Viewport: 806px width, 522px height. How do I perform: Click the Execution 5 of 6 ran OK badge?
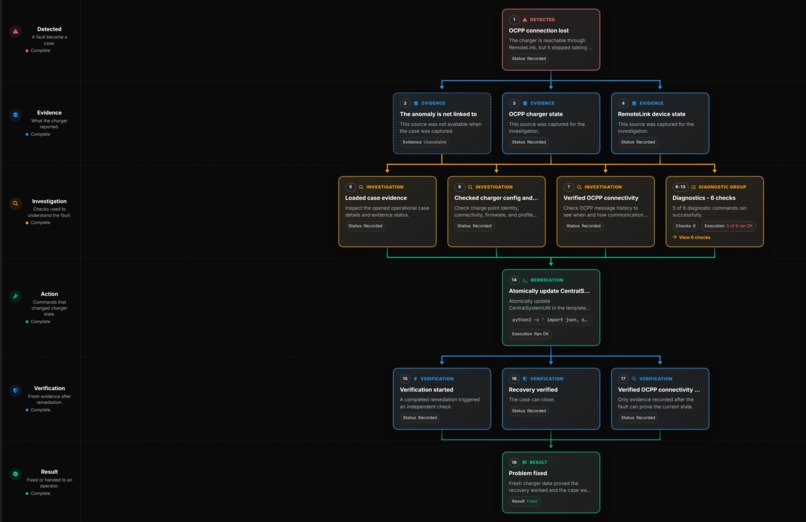point(728,226)
